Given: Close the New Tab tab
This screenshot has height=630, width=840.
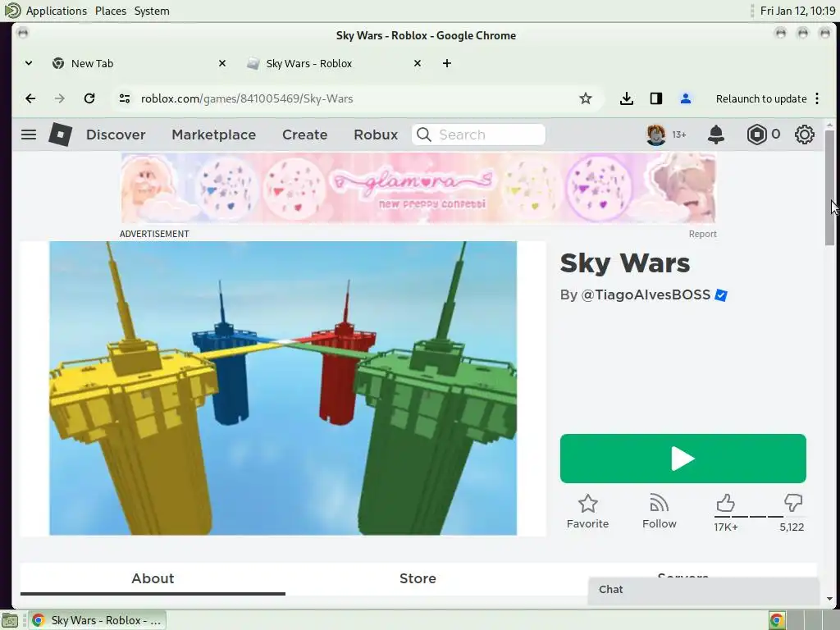Looking at the screenshot, I should pos(222,63).
